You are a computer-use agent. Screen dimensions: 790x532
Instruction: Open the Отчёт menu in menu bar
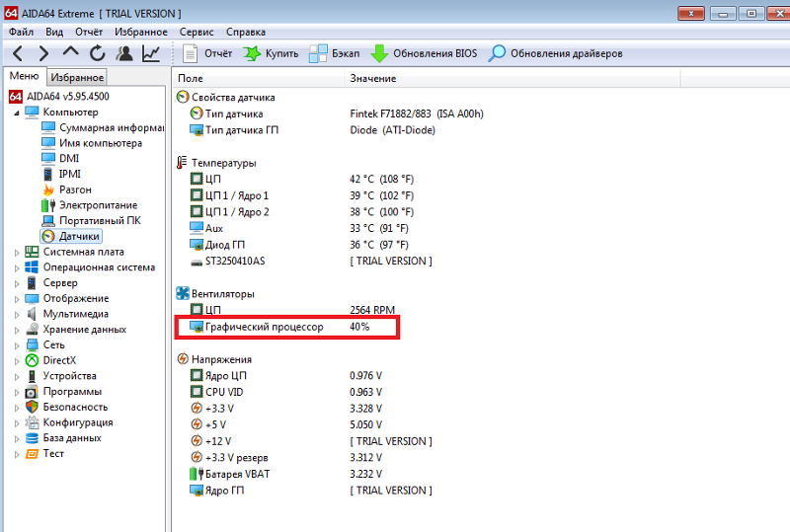coord(89,32)
